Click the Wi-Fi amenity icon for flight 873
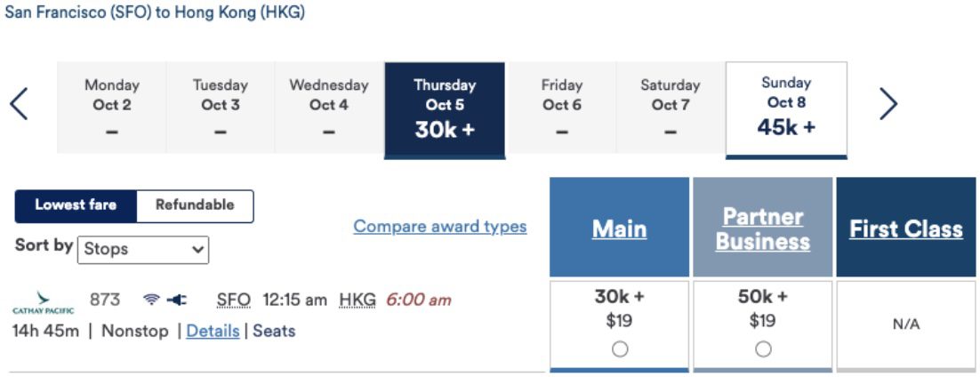The height and width of the screenshot is (377, 980). point(151,301)
